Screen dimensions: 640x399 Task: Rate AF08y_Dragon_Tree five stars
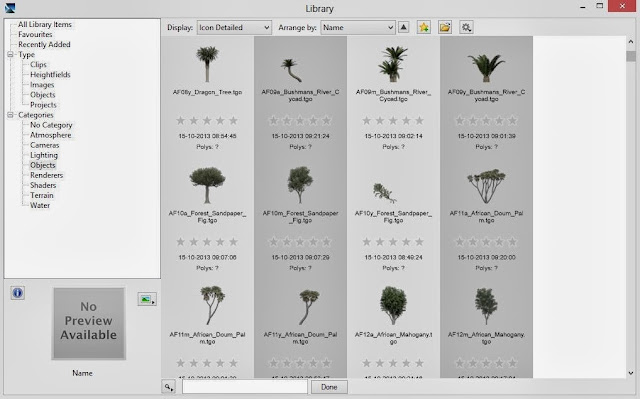click(233, 120)
